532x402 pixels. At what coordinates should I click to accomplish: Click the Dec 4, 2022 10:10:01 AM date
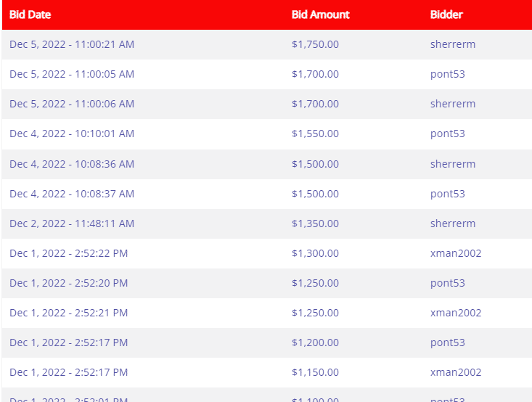(x=72, y=134)
